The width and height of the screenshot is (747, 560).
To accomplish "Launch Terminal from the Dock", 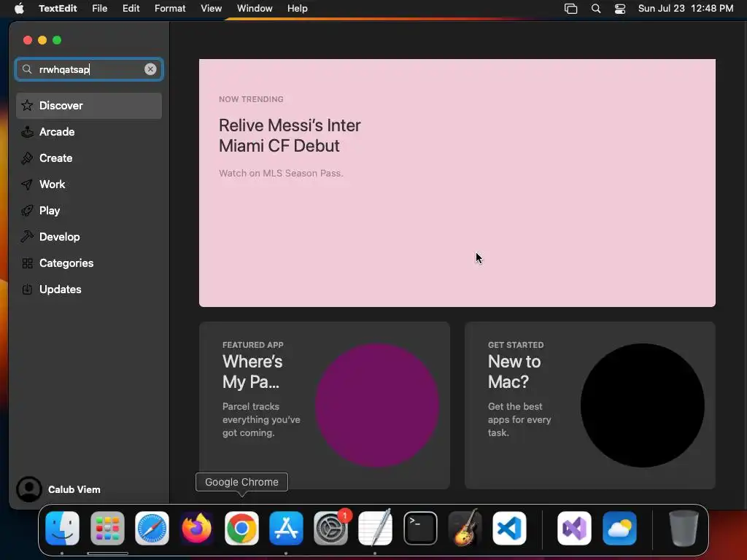I will (x=420, y=528).
